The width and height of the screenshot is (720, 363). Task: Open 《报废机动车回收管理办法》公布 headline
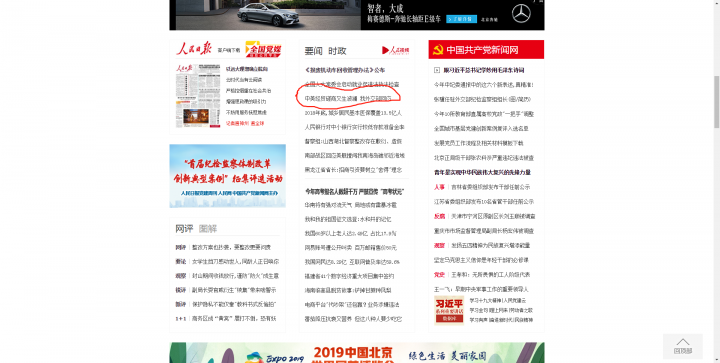344,70
